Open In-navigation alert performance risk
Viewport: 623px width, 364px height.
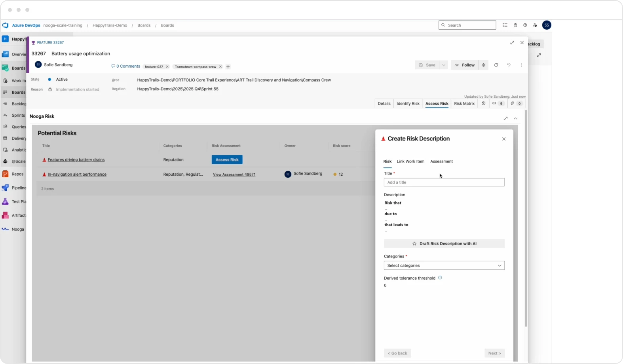click(x=77, y=174)
